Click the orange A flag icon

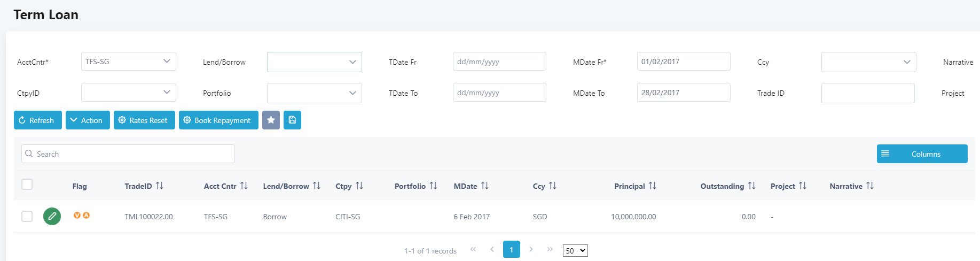point(86,216)
